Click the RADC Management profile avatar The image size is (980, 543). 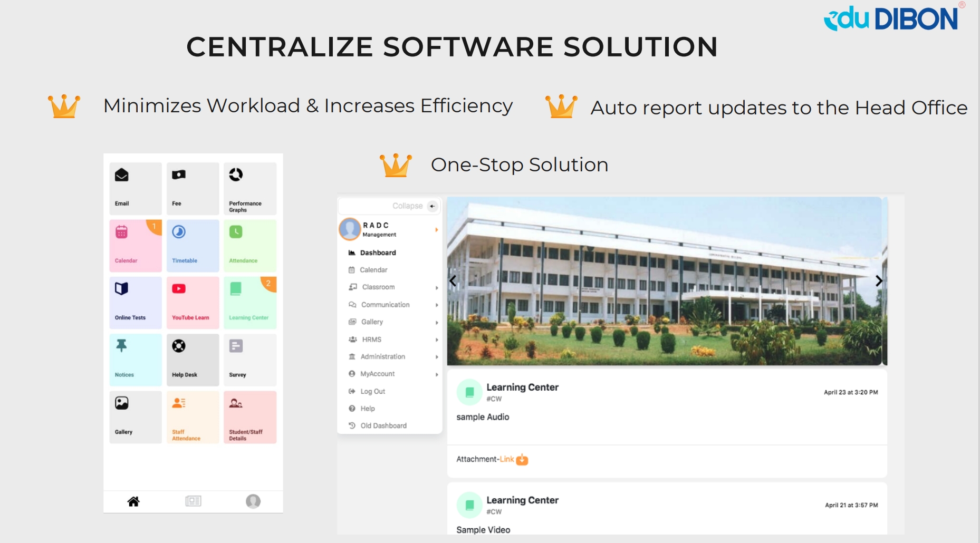350,229
